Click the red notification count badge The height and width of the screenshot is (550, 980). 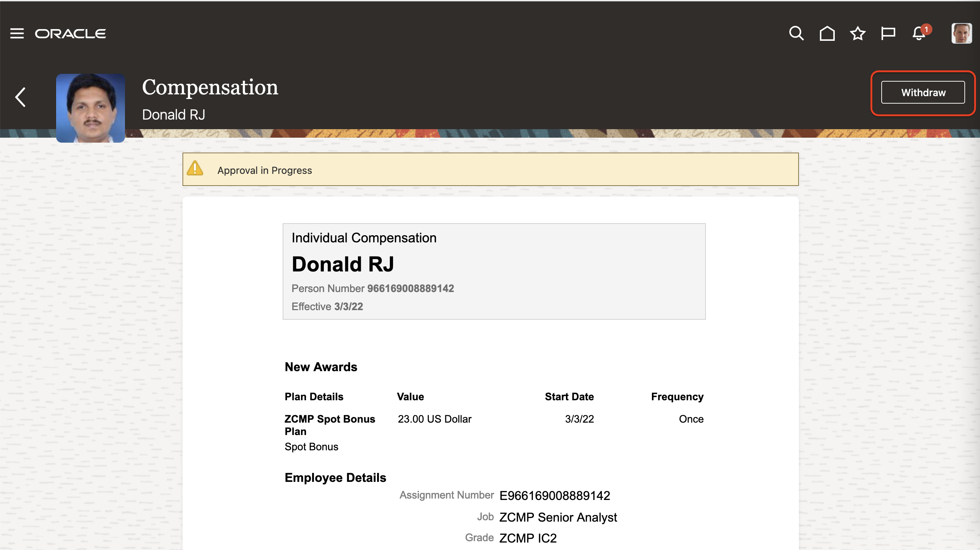point(926,29)
